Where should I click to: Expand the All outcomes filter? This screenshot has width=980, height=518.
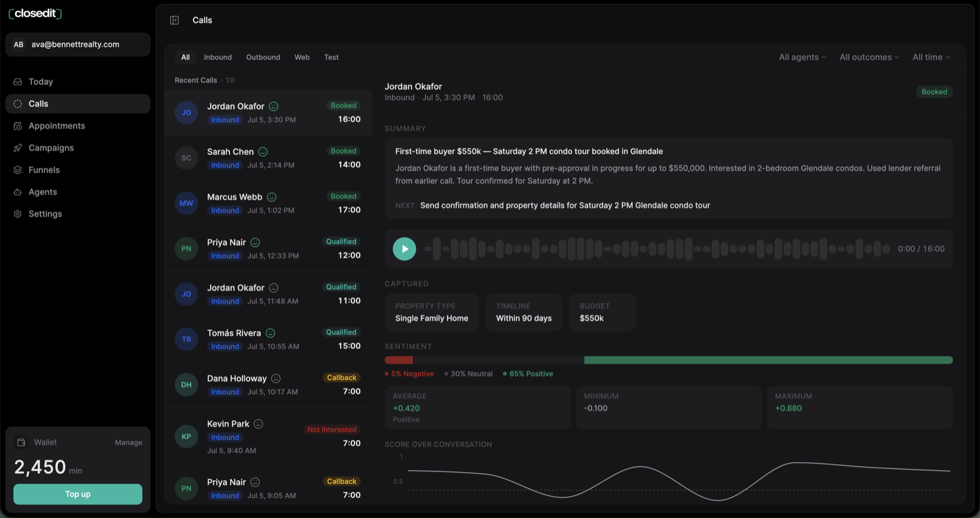(869, 57)
